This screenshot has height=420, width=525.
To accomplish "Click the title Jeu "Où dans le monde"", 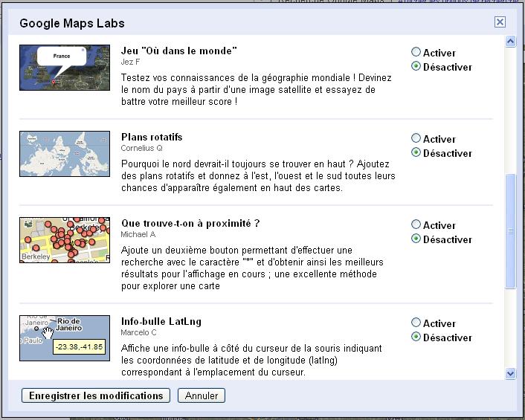I will point(179,51).
